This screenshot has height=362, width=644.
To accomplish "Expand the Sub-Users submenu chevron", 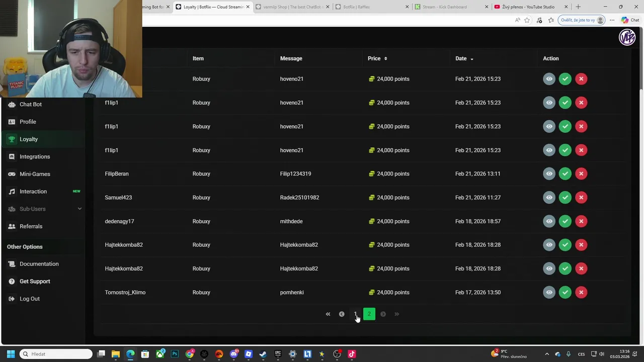I will tap(79, 209).
